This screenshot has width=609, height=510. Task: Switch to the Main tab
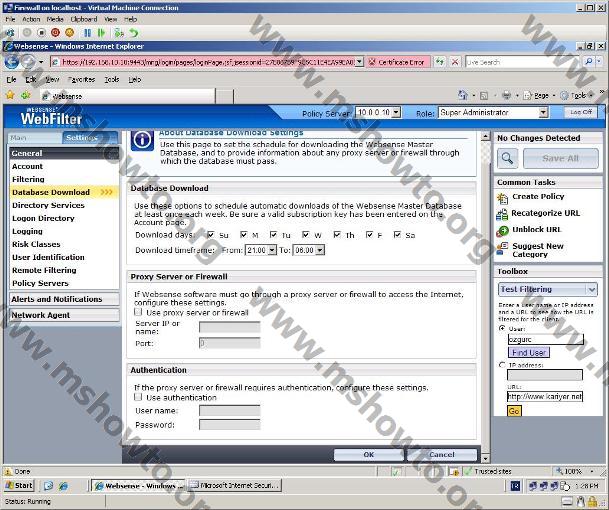coord(35,138)
